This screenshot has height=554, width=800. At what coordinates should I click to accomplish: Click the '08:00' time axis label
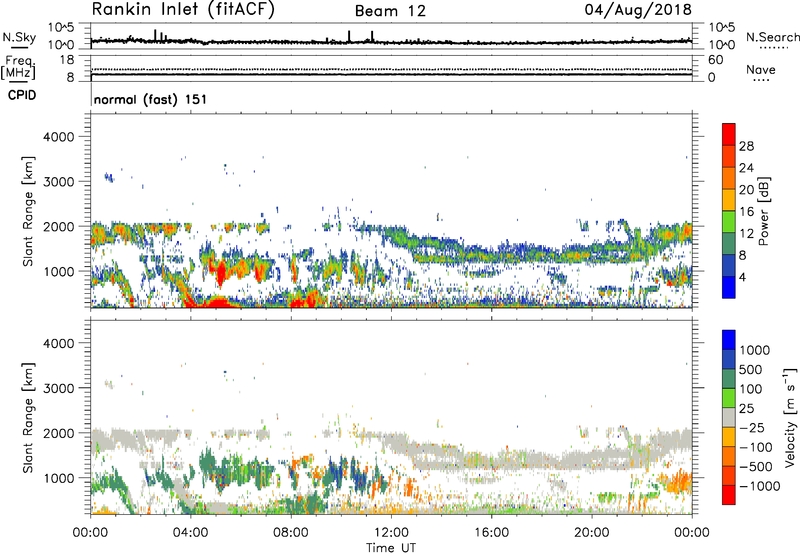pos(291,533)
